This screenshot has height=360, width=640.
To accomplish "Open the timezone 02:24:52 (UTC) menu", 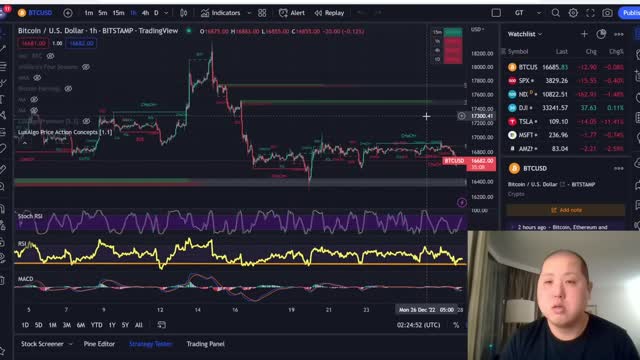I will tap(418, 325).
